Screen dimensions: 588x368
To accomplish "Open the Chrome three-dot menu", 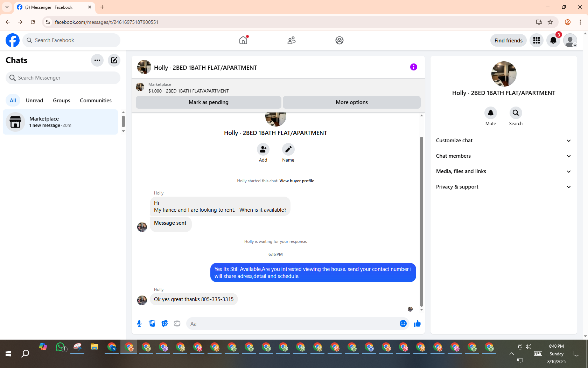I will 580,22.
